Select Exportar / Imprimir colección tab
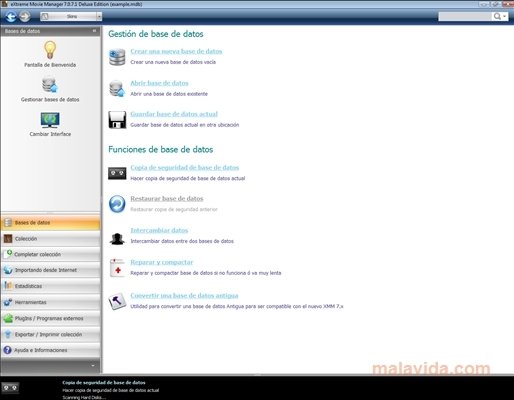The width and height of the screenshot is (514, 400). point(51,334)
